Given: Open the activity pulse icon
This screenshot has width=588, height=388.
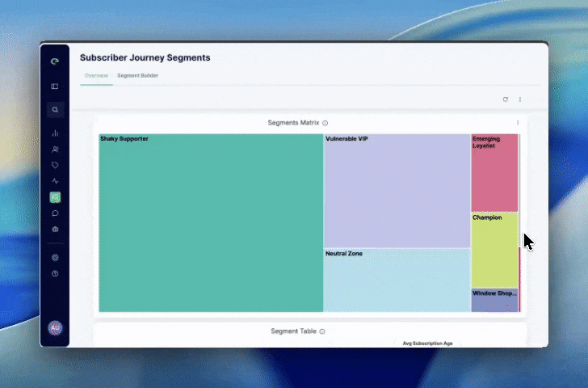Looking at the screenshot, I should 55,181.
